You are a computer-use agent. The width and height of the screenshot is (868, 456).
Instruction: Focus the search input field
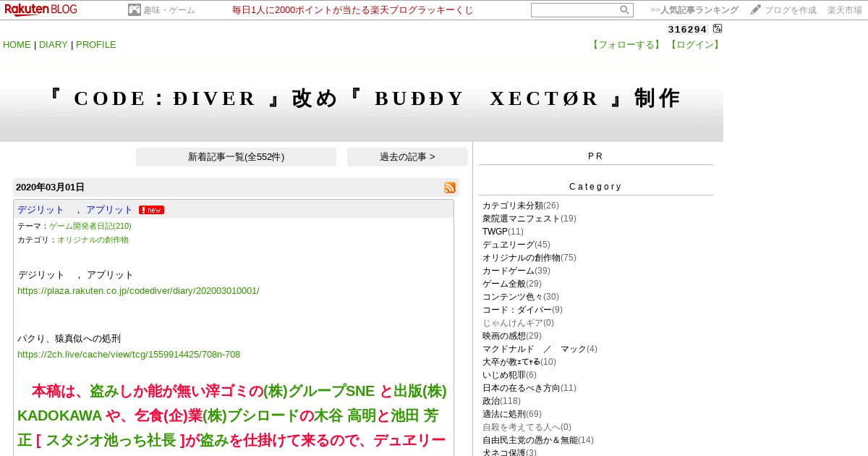[575, 10]
